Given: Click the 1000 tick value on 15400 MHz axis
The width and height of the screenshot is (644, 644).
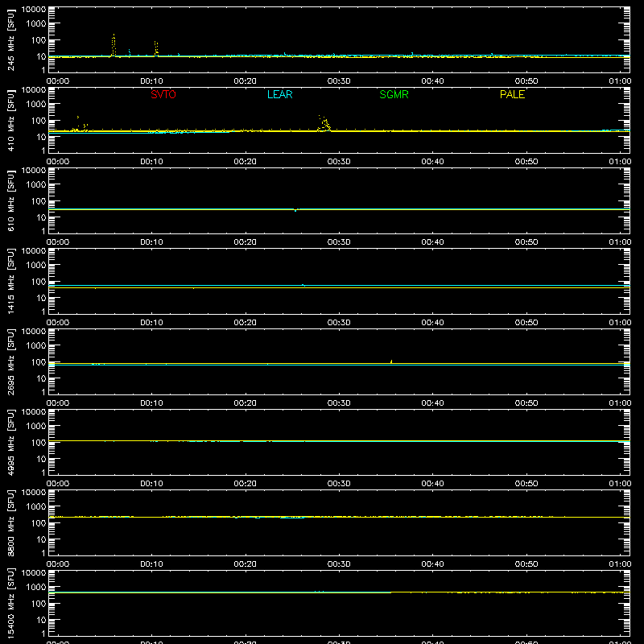Looking at the screenshot, I should pos(36,588).
